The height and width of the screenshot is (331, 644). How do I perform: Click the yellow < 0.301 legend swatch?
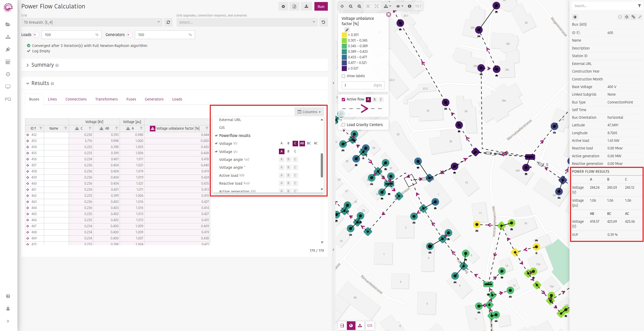point(344,35)
